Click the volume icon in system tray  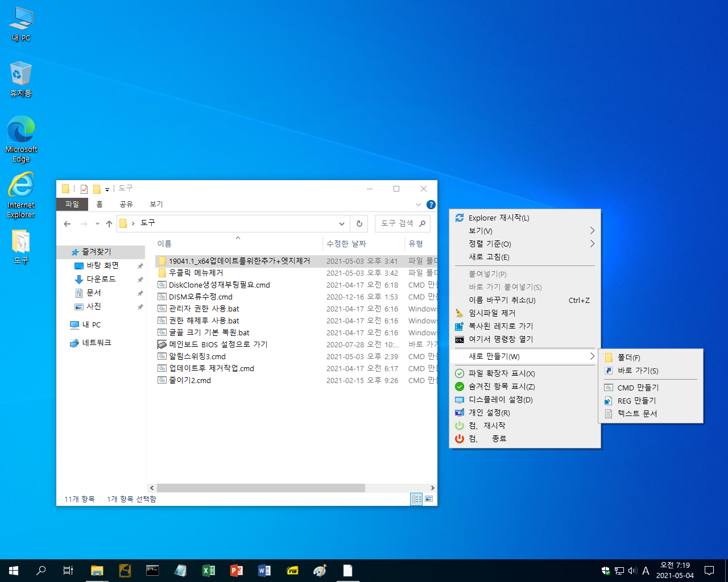tap(632, 571)
